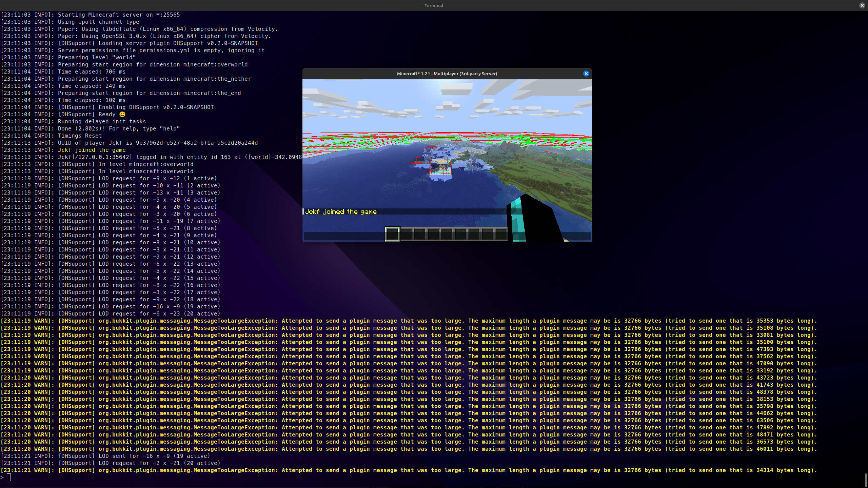
Task: Click '[DHSupport] Ready' log line
Action: tap(63, 114)
